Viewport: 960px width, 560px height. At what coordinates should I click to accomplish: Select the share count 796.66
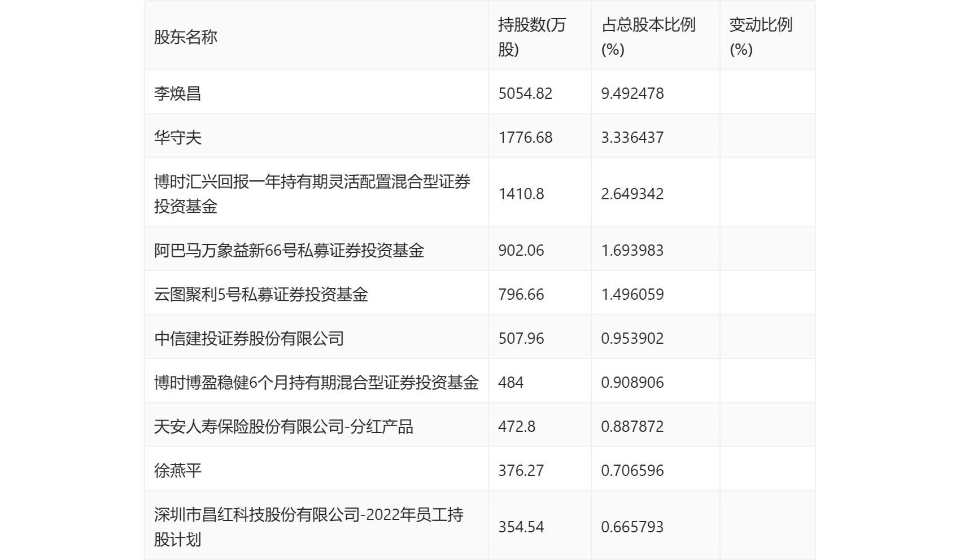tap(521, 294)
